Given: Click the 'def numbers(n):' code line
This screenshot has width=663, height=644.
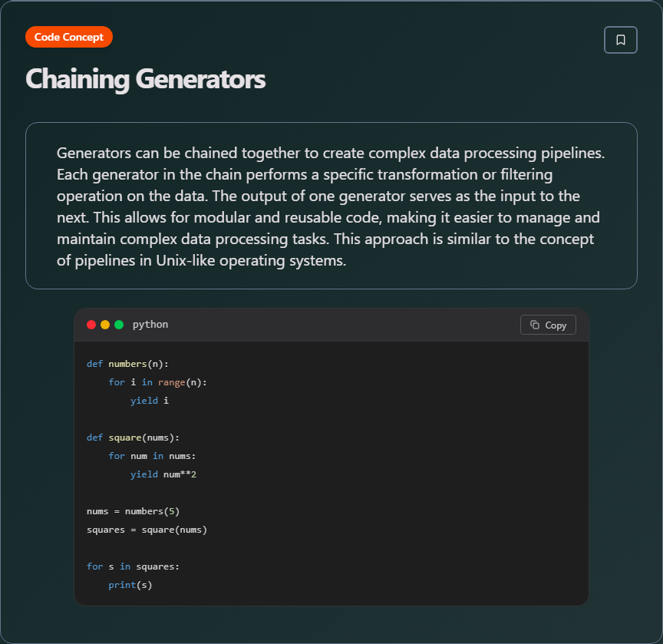Looking at the screenshot, I should click(127, 364).
